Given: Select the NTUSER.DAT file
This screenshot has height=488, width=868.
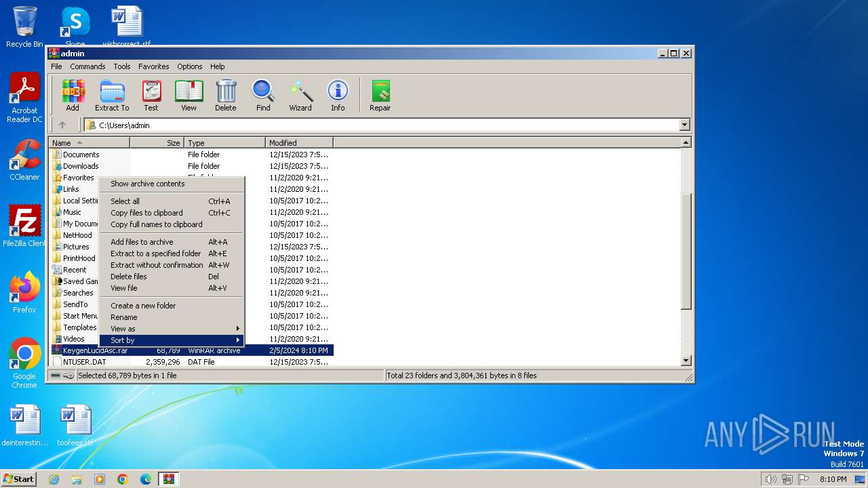Looking at the screenshot, I should point(84,362).
